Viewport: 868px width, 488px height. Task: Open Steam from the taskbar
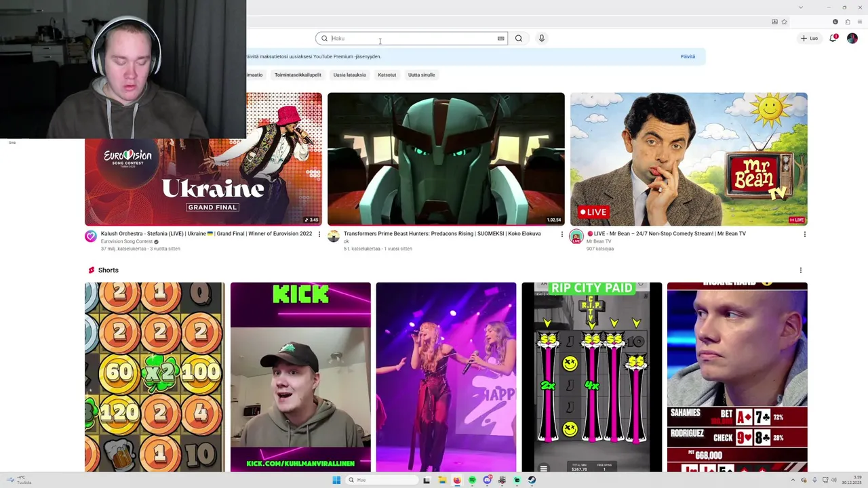(532, 480)
